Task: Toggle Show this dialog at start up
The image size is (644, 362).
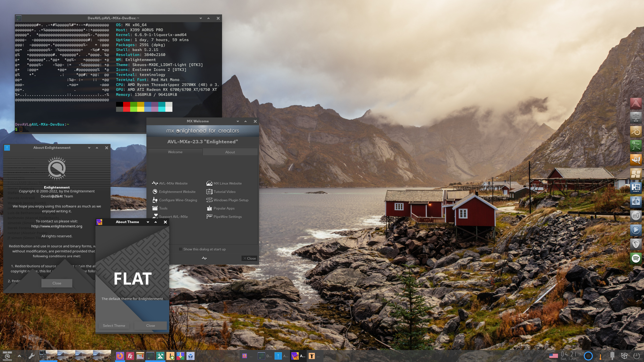Action: coord(202,249)
